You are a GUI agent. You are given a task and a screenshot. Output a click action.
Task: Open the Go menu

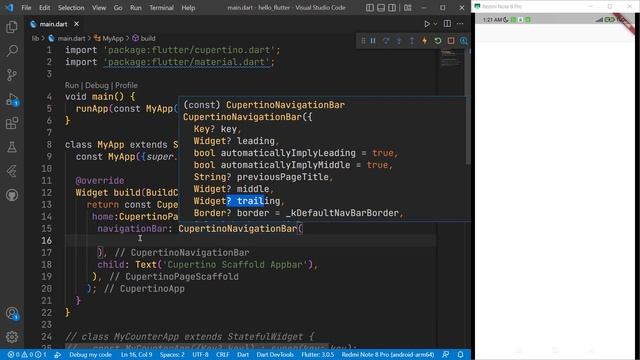point(118,8)
